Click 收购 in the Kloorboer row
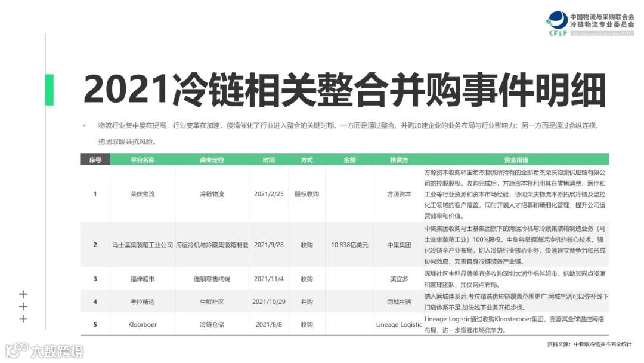 306,324
